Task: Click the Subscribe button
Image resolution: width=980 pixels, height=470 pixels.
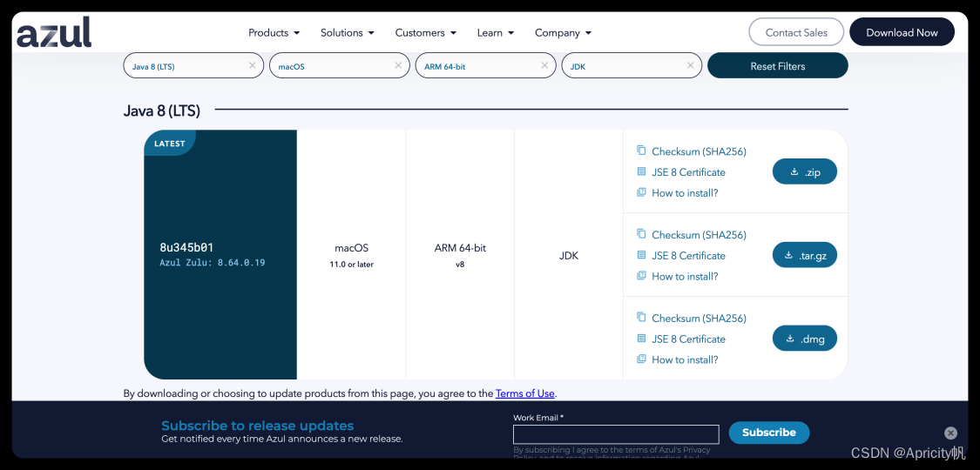Action: tap(768, 433)
